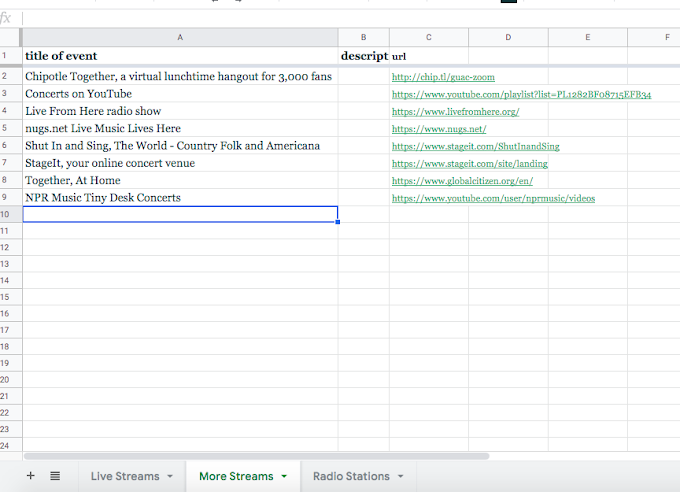Image resolution: width=680 pixels, height=492 pixels.
Task: Select column F header
Action: [654, 37]
